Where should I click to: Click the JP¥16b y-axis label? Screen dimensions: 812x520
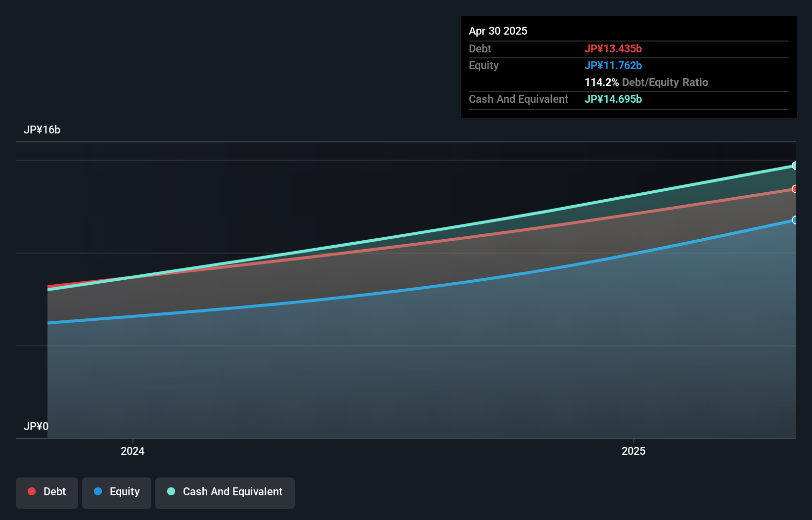tap(43, 130)
